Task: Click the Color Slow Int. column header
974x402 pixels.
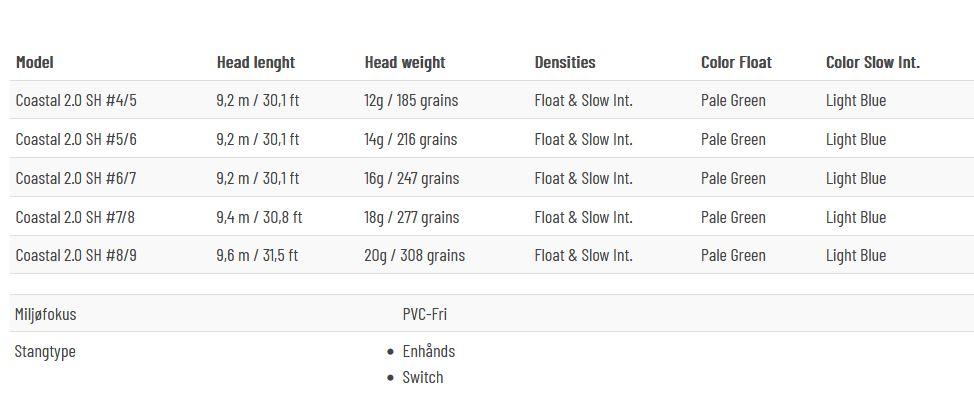Action: point(873,62)
